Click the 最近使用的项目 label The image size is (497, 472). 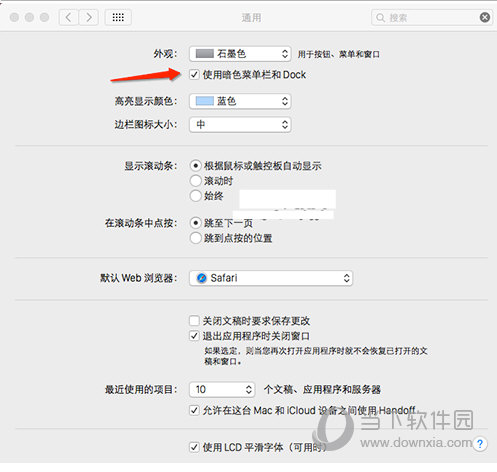coord(141,389)
